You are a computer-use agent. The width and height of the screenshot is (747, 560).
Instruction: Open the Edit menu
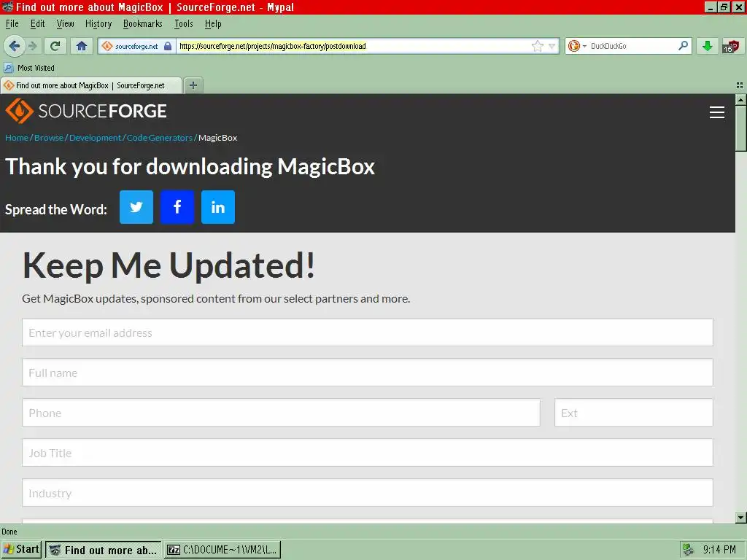tap(38, 24)
